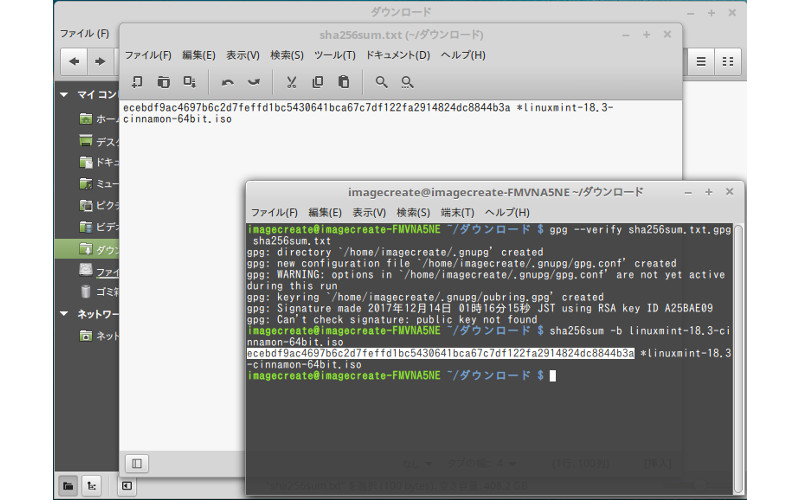Viewport: 800px width, 500px height.
Task: Collapse the My Computer section
Action: coord(64,94)
